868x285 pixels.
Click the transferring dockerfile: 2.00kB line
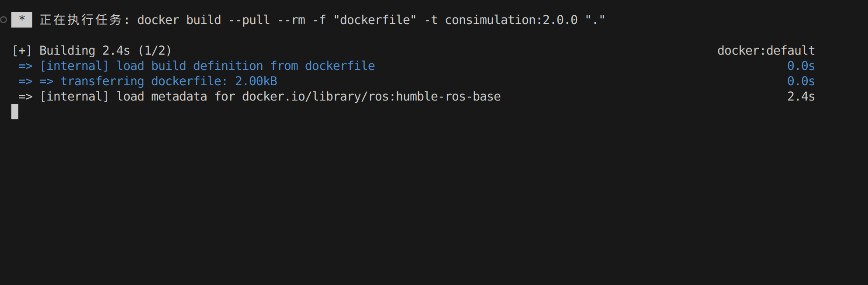[169, 81]
